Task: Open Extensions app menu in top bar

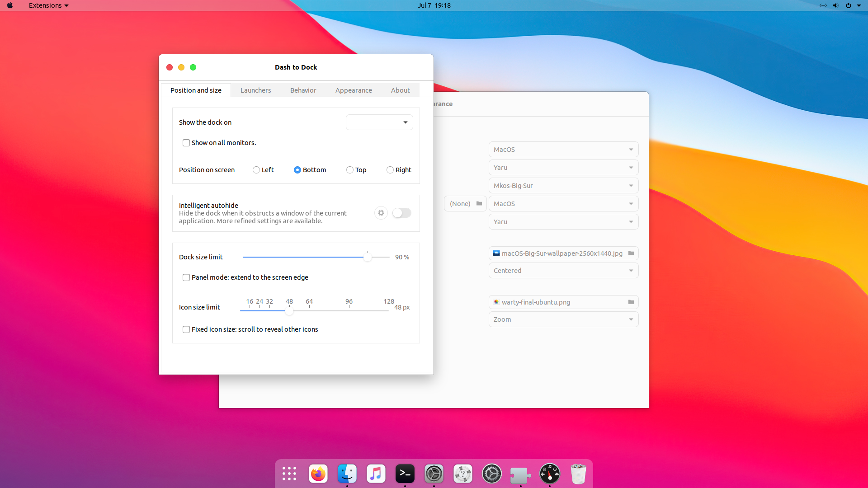Action: pyautogui.click(x=48, y=5)
